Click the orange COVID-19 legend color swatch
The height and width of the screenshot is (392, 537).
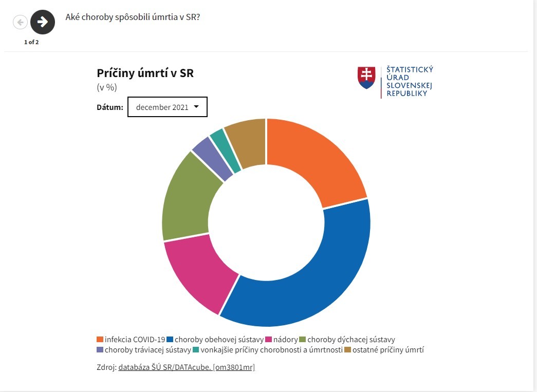[100, 340]
